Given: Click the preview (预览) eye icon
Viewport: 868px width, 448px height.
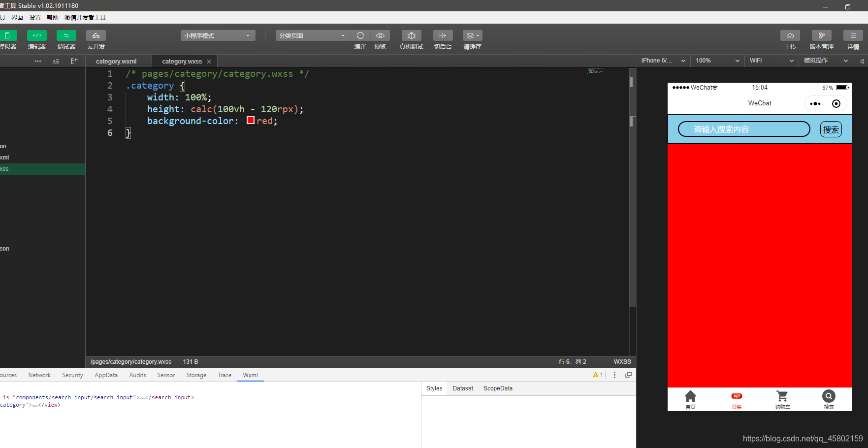Looking at the screenshot, I should (380, 35).
